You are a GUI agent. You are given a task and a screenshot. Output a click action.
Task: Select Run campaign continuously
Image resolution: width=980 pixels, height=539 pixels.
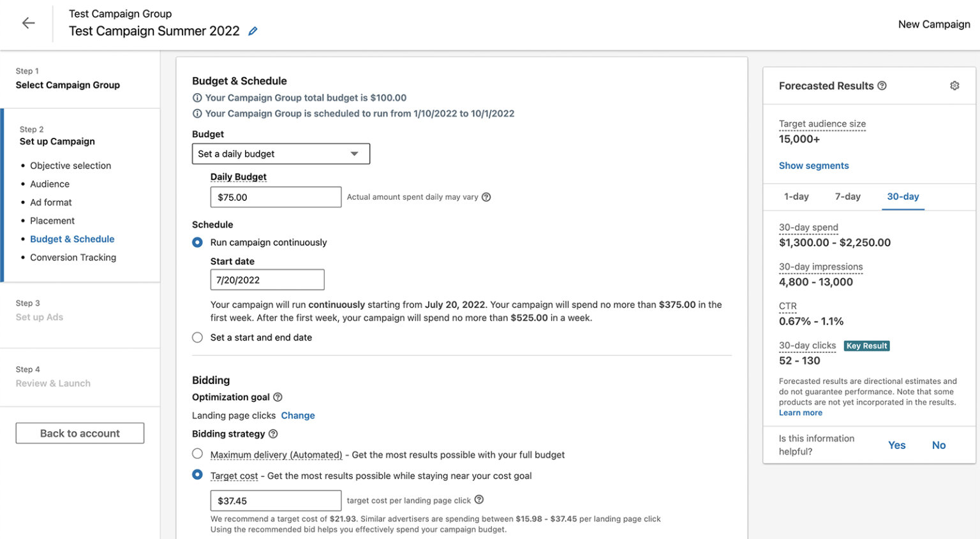click(x=197, y=242)
